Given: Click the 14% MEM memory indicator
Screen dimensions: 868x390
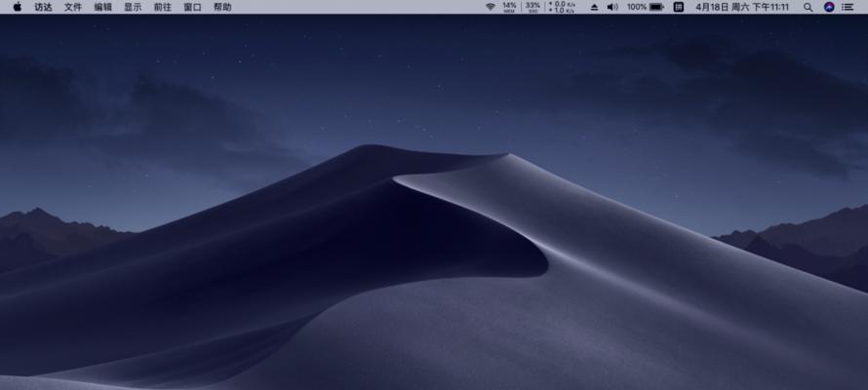Looking at the screenshot, I should pos(509,7).
